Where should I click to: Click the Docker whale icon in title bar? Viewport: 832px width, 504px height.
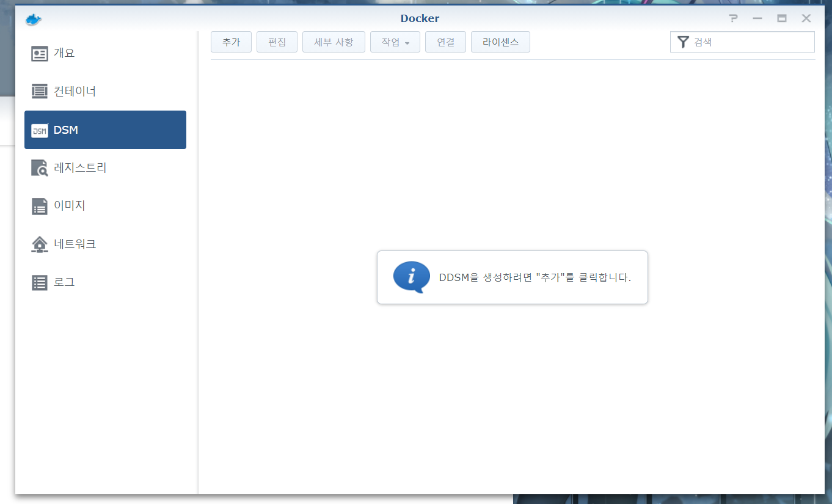click(34, 19)
